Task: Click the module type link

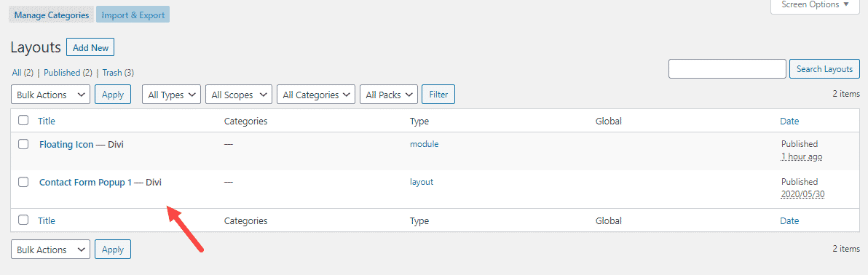Action: pyautogui.click(x=424, y=144)
